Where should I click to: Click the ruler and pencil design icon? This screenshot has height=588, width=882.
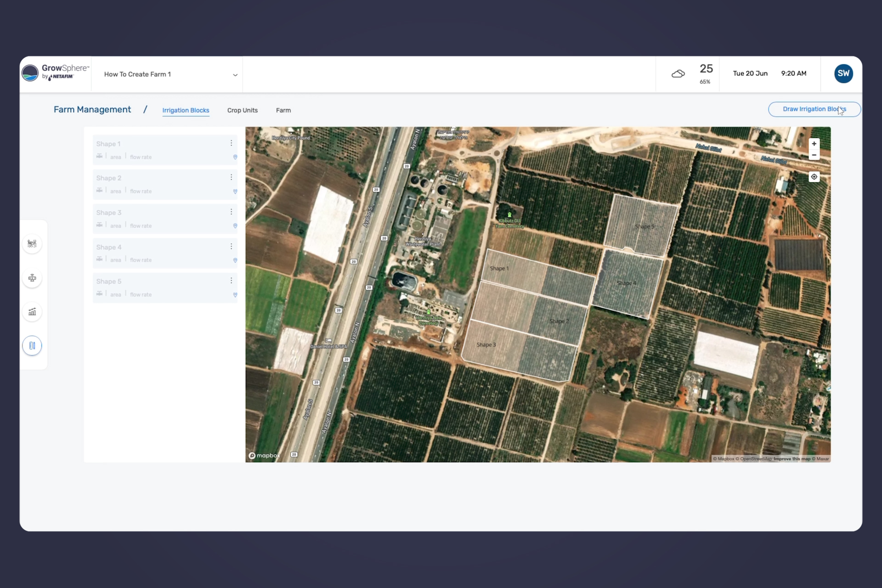(x=32, y=345)
